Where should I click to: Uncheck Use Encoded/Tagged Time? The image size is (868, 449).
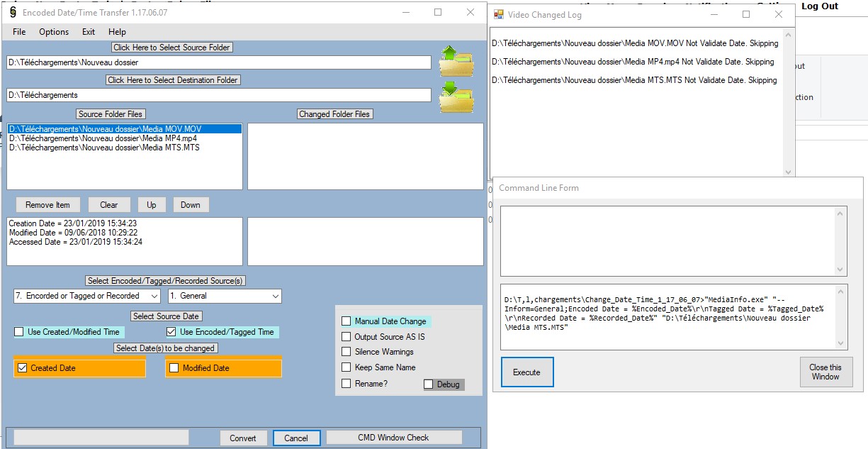(171, 332)
